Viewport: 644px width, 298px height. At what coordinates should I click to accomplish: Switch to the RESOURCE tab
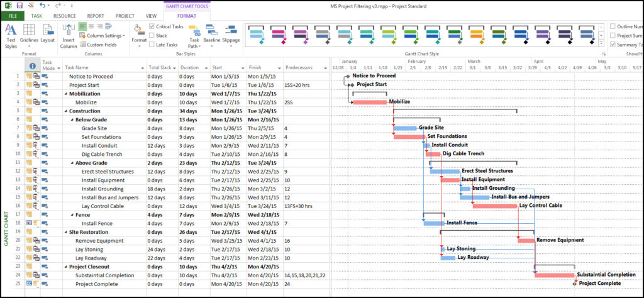(x=65, y=16)
